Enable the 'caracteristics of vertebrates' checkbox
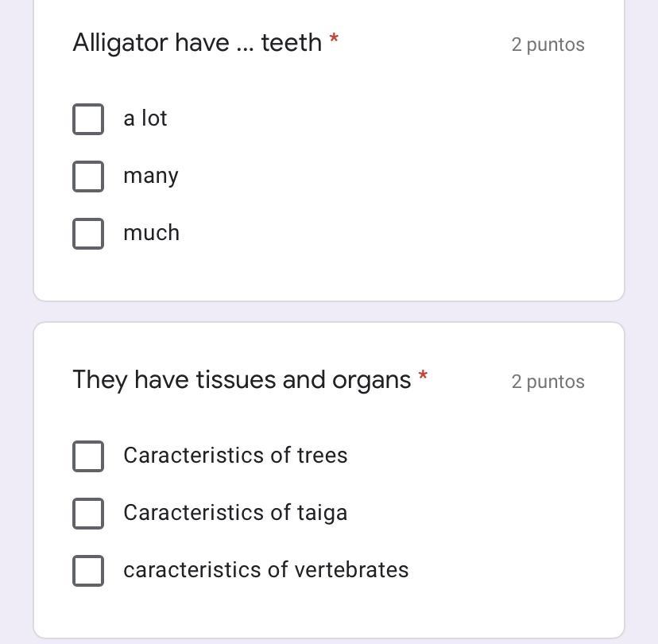 tap(88, 571)
